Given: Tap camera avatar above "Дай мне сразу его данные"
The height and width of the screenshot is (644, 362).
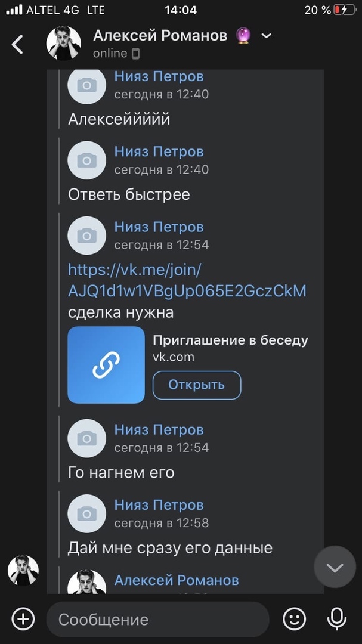Looking at the screenshot, I should tap(87, 513).
